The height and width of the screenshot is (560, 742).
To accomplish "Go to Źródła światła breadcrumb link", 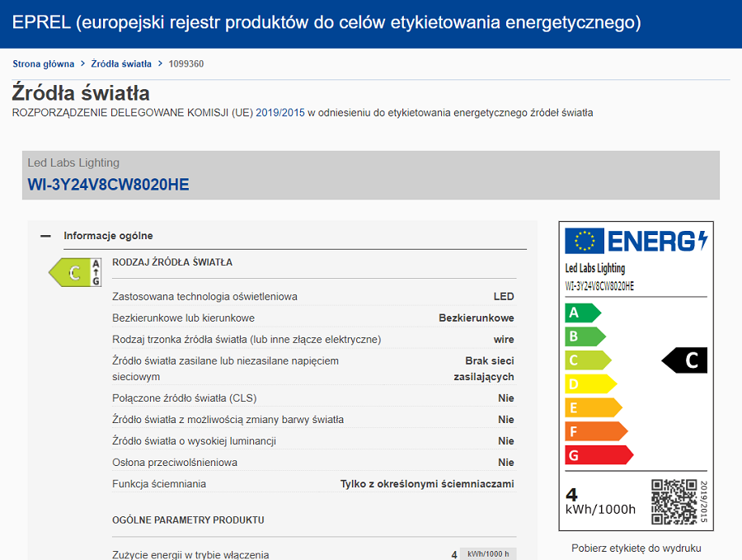I will pyautogui.click(x=121, y=64).
